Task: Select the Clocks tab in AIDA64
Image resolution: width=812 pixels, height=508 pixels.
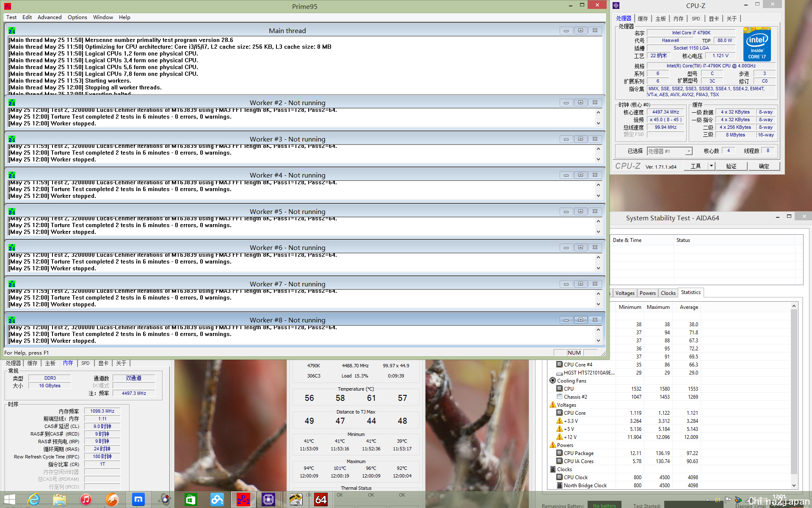Action: click(668, 293)
